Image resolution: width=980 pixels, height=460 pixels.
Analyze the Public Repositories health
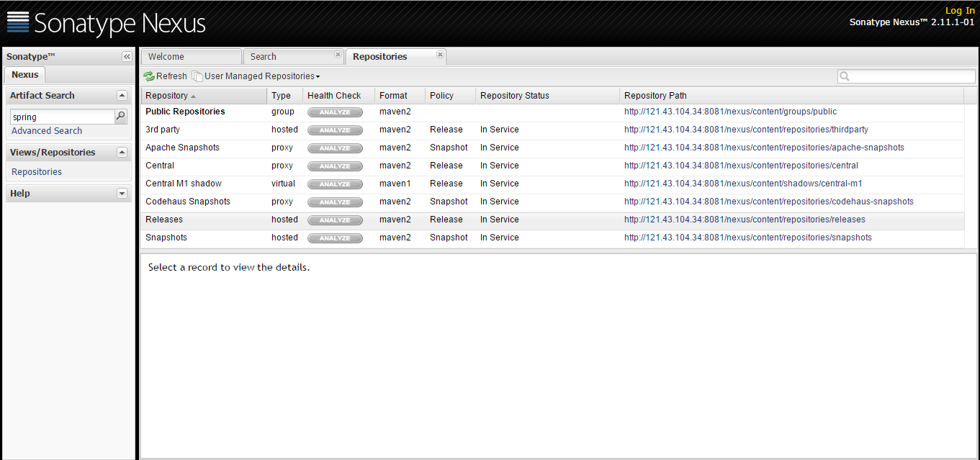pos(335,112)
